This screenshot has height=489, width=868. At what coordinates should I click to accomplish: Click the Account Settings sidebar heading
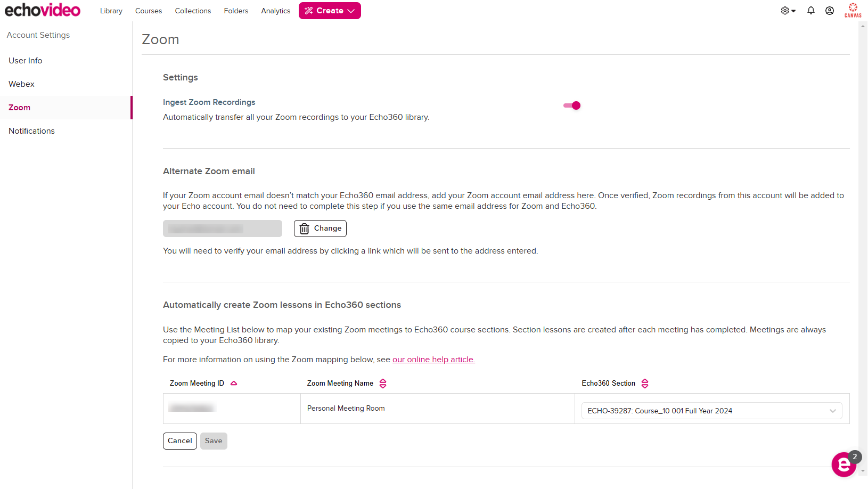point(38,35)
